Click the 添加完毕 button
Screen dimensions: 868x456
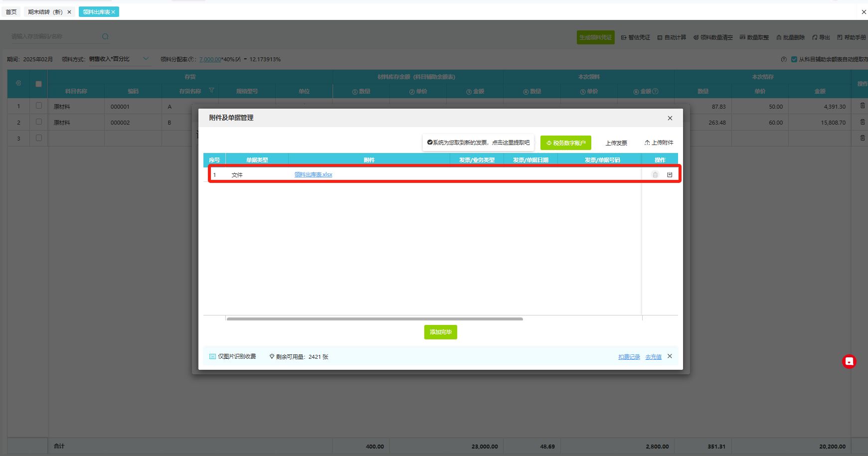click(x=441, y=332)
